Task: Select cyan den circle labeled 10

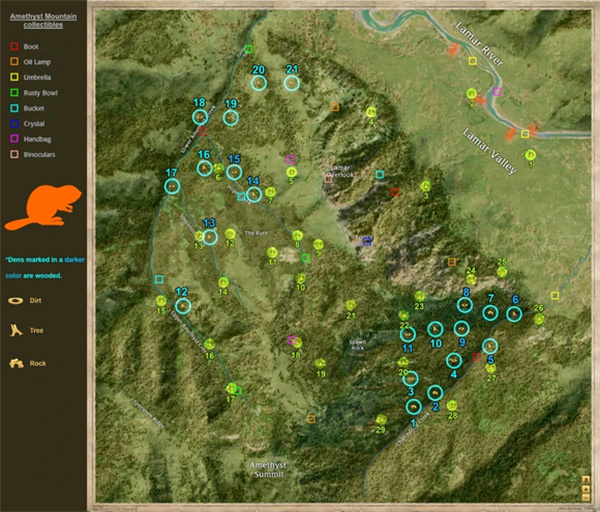Action: tap(435, 329)
